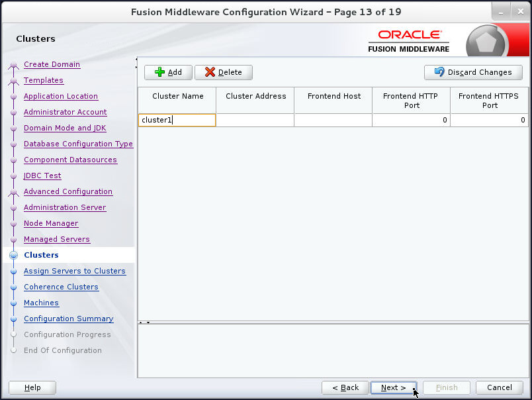Click the empty Cluster Address cell
The height and width of the screenshot is (400, 532).
tap(255, 121)
